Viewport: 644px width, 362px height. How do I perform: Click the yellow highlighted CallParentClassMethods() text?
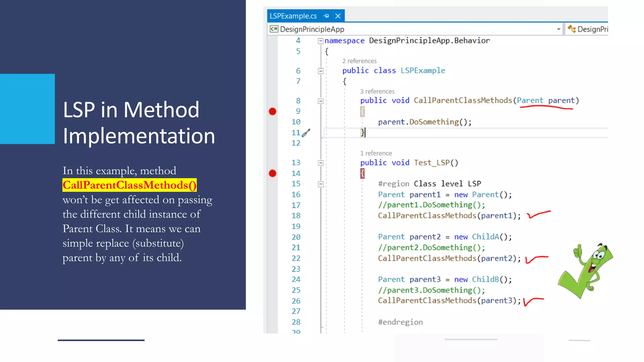click(129, 185)
